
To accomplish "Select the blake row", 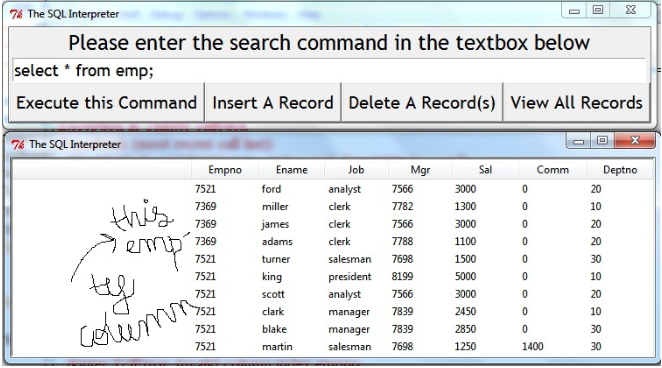I will [x=333, y=329].
